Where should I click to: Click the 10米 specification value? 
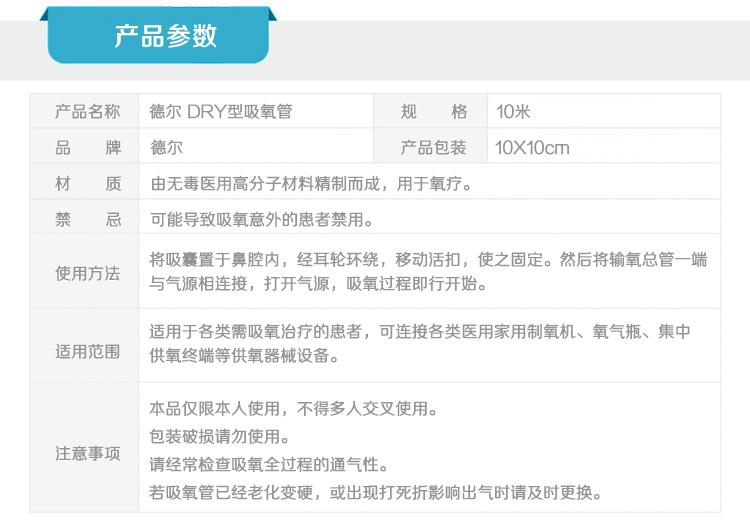[x=514, y=111]
